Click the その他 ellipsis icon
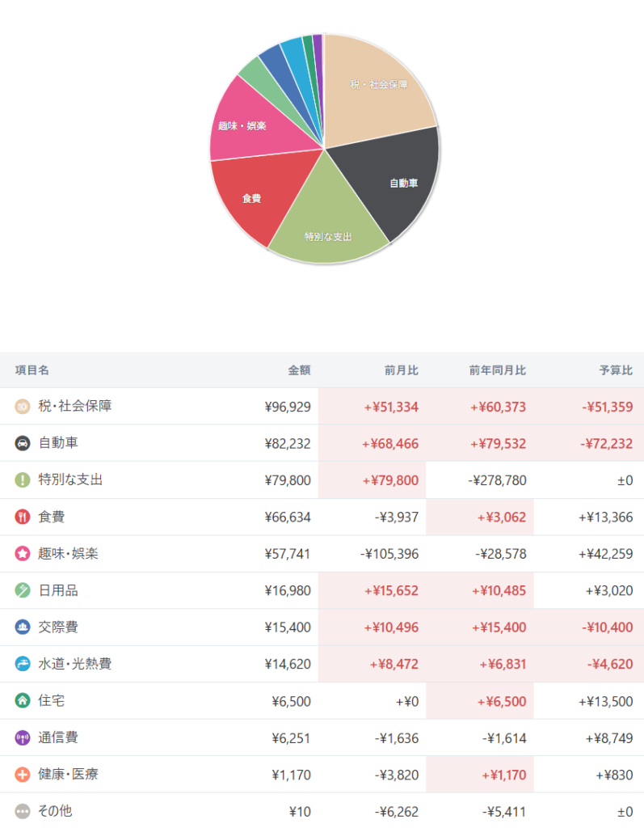This screenshot has height=828, width=644. point(22,811)
